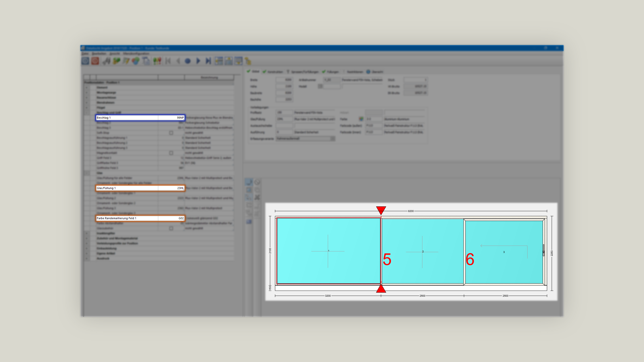
Task: Expand the Montagezarge section
Action: pyautogui.click(x=87, y=93)
